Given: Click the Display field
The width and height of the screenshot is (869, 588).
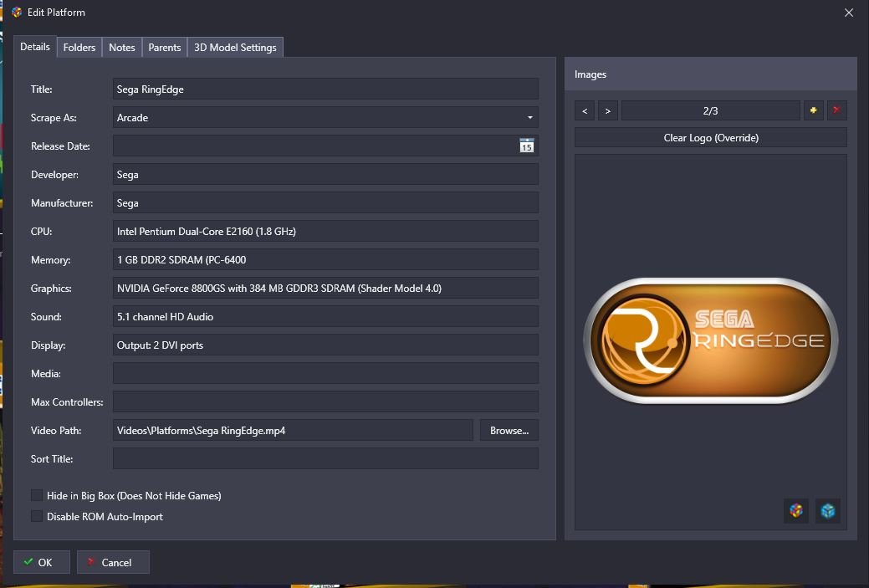Looking at the screenshot, I should (x=325, y=345).
